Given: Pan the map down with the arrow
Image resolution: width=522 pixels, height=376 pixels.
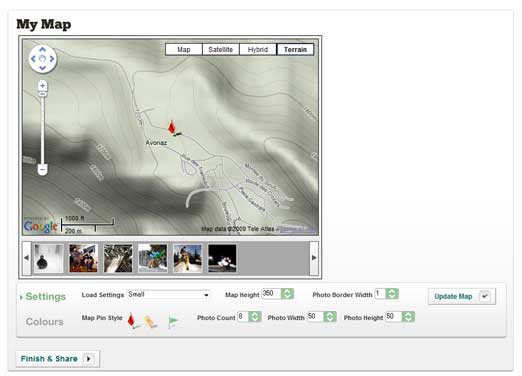Looking at the screenshot, I should click(42, 68).
